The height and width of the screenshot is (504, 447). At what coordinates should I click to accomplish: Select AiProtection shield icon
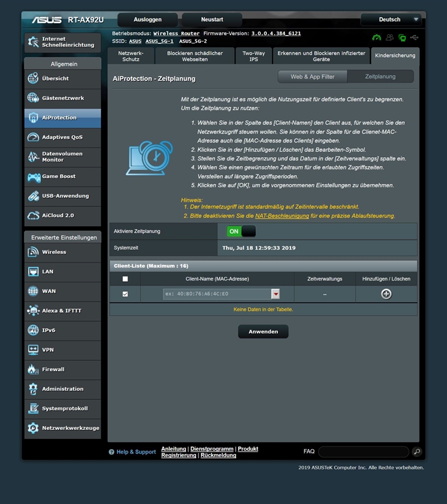click(33, 118)
